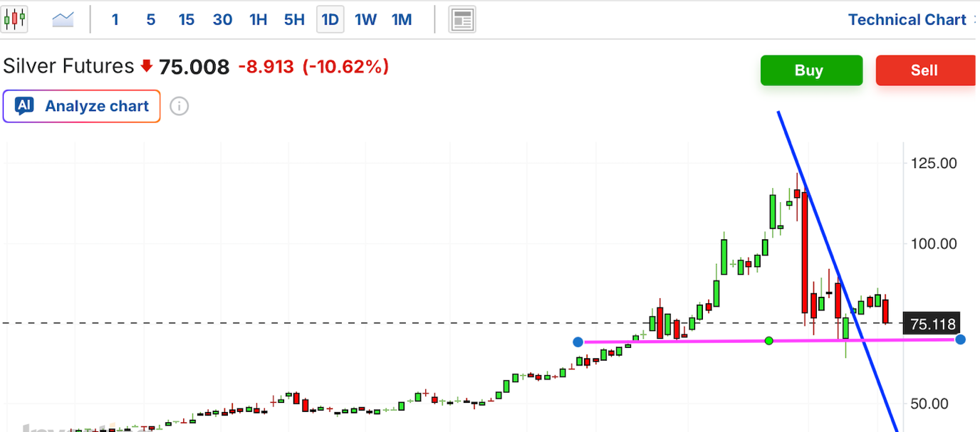Screen dimensions: 980x432
Task: Select the candlestick chart type icon
Action: [14, 19]
